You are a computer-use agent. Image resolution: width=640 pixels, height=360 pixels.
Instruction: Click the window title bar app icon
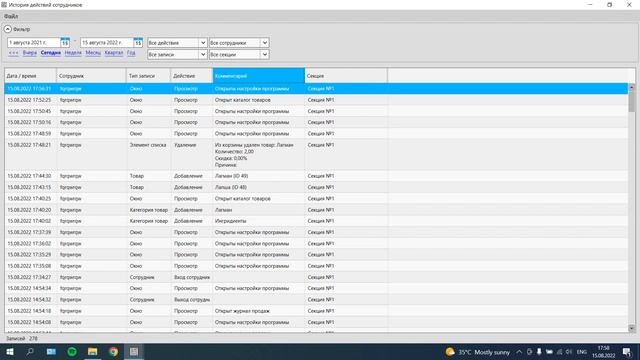(4, 5)
